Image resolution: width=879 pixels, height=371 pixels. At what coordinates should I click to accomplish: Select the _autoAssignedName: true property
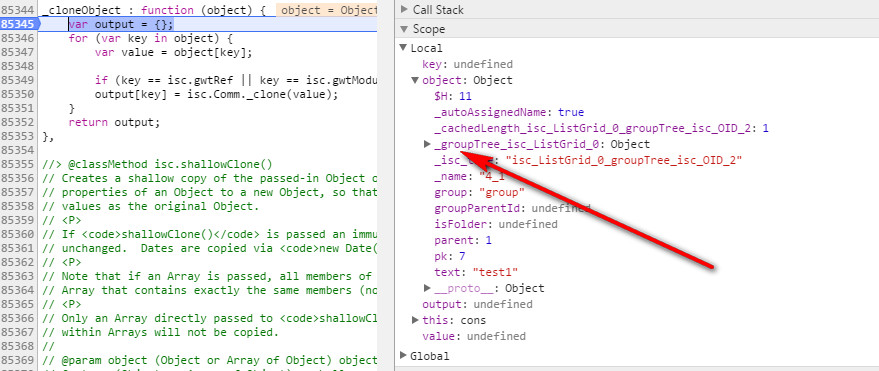tap(509, 112)
